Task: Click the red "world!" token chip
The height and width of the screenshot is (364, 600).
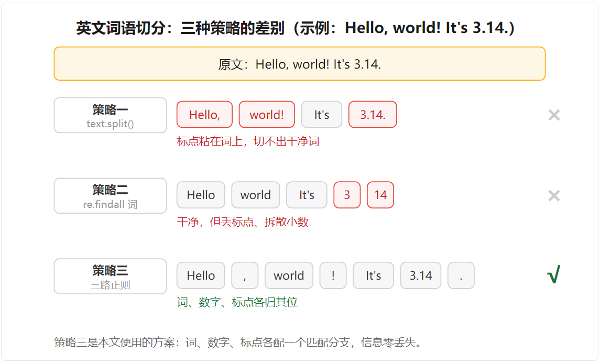Action: 267,114
